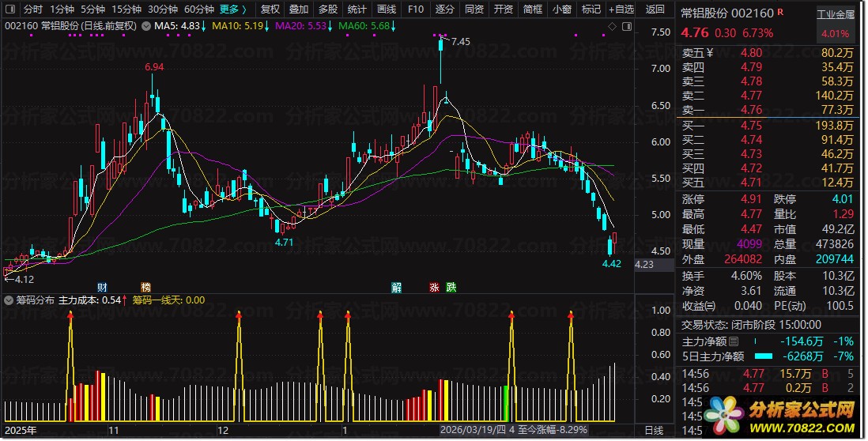Click the diamond icon in chart header
The width and height of the screenshot is (868, 441).
click(612, 27)
